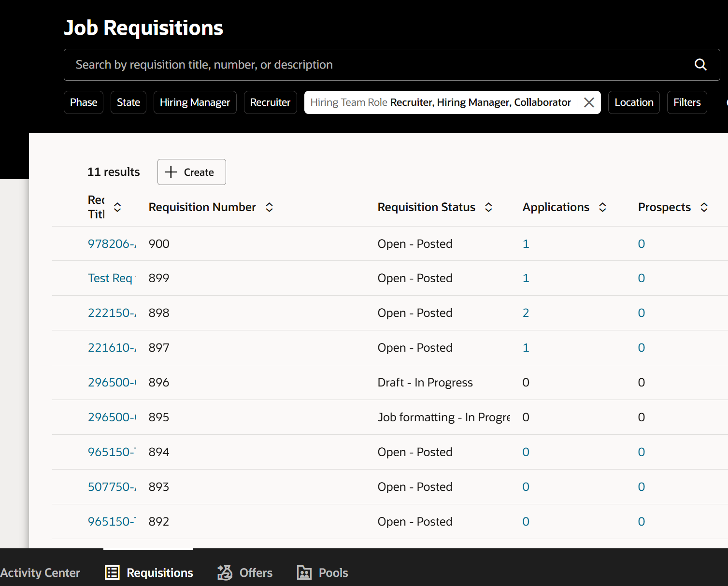Open the Test Req requisition link

coord(112,278)
